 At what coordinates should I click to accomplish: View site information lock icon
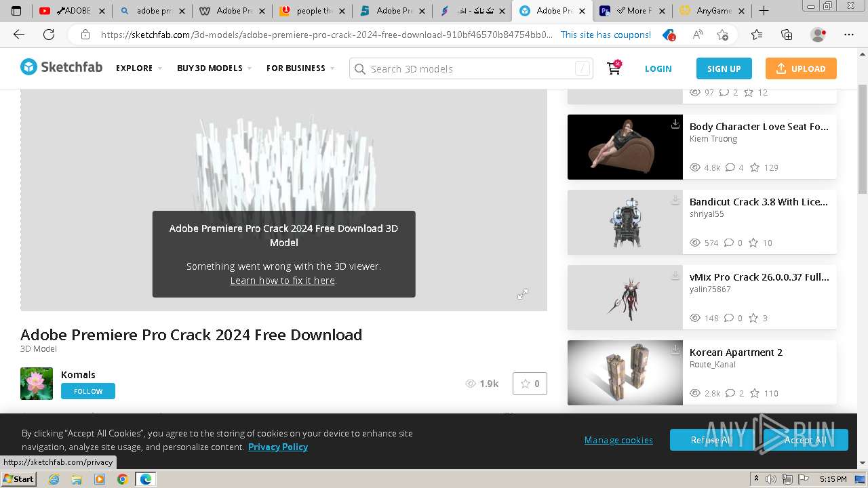85,35
